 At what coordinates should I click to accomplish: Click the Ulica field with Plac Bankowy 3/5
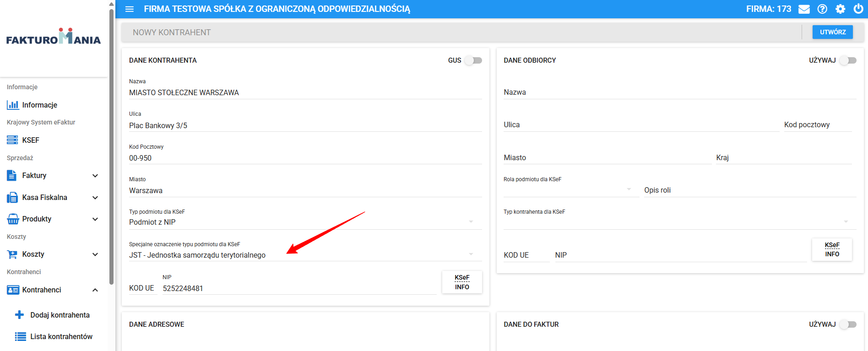[x=305, y=125]
